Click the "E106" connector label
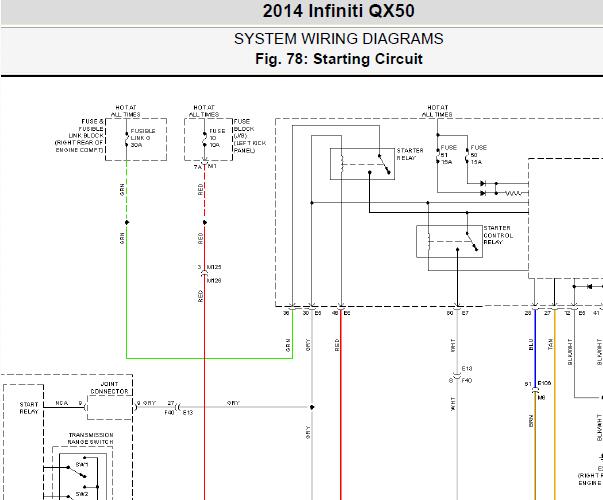Screen dimensions: 603x500 point(544,383)
